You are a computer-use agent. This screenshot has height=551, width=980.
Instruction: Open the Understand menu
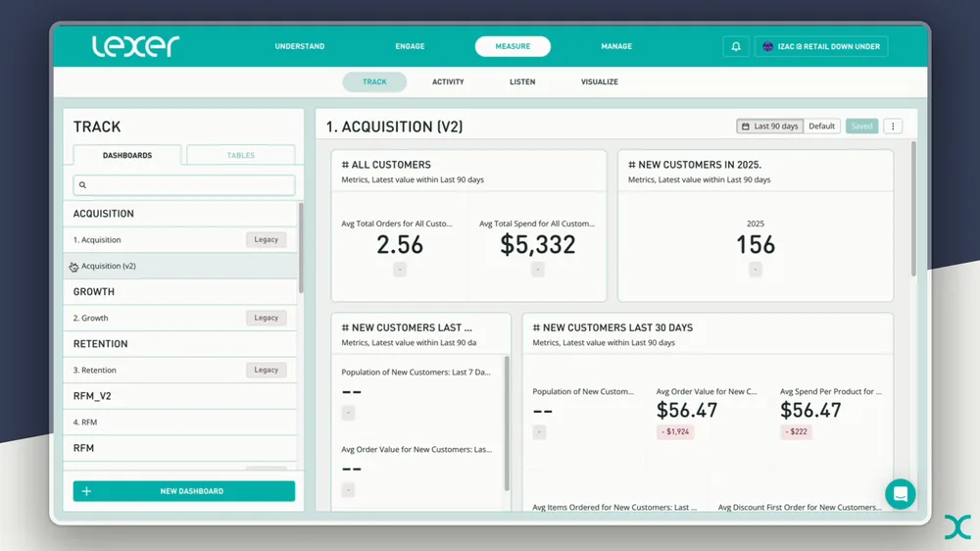tap(299, 46)
